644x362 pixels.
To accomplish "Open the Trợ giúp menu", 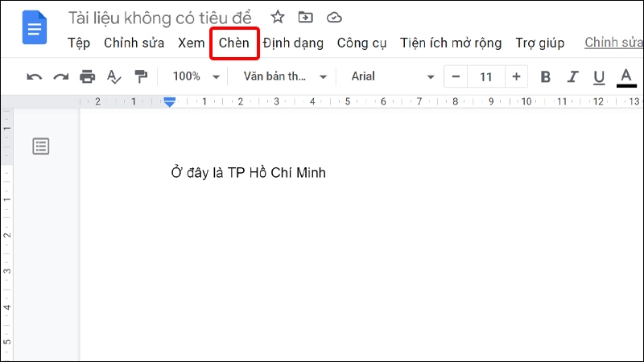I will (539, 43).
